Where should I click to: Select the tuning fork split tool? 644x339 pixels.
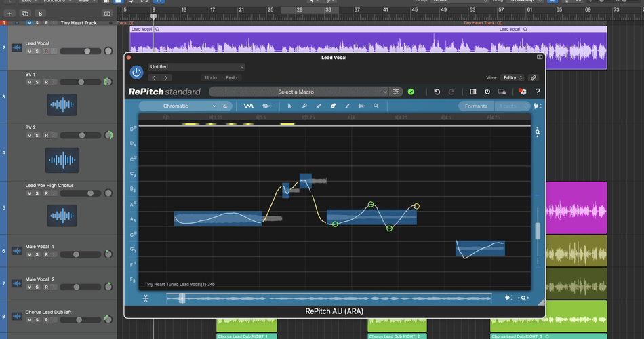304,106
